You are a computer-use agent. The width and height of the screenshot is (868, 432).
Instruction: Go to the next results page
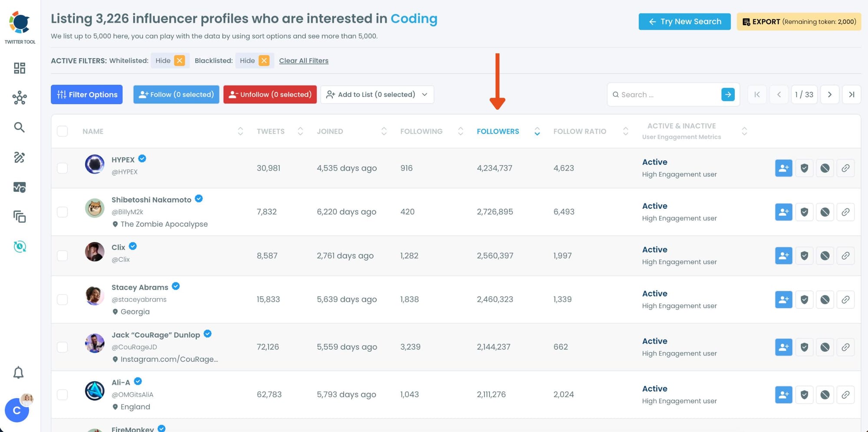click(829, 94)
